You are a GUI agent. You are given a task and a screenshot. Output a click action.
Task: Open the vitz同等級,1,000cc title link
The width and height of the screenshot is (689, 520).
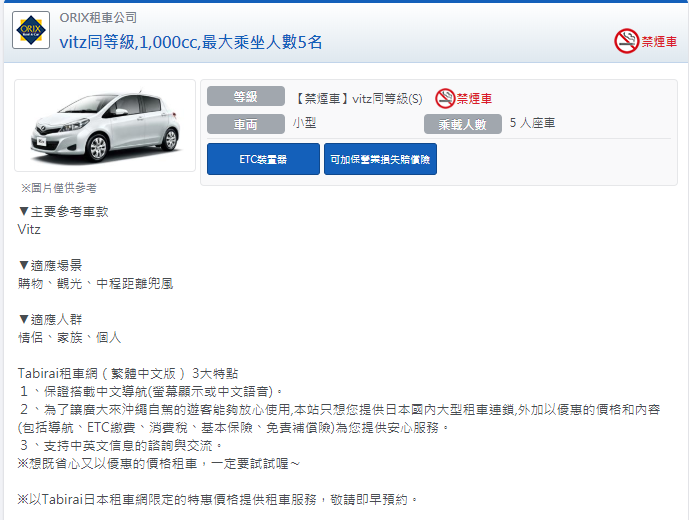click(x=191, y=42)
